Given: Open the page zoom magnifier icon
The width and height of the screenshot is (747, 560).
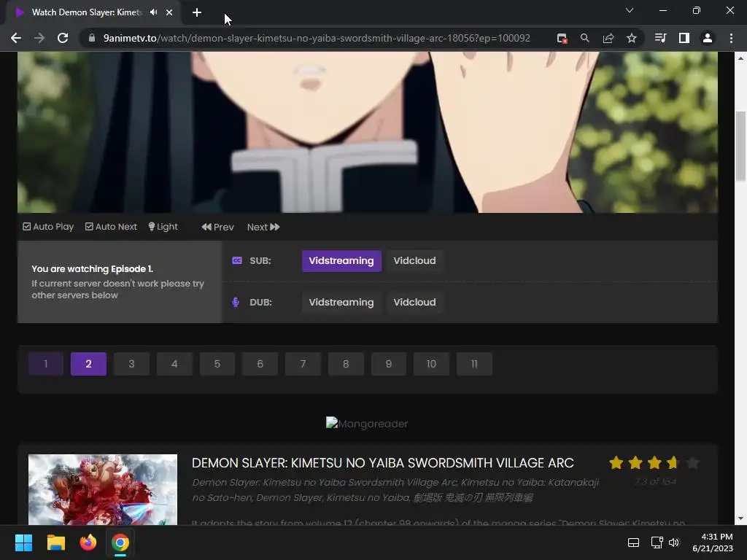Looking at the screenshot, I should click(x=584, y=38).
